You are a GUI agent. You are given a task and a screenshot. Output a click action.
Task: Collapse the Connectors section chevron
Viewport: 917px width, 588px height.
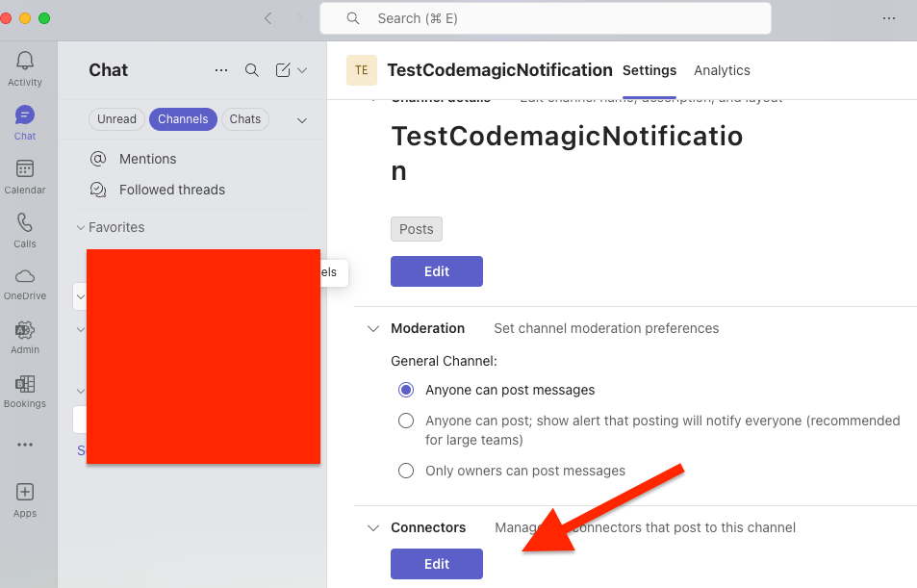pyautogui.click(x=373, y=527)
